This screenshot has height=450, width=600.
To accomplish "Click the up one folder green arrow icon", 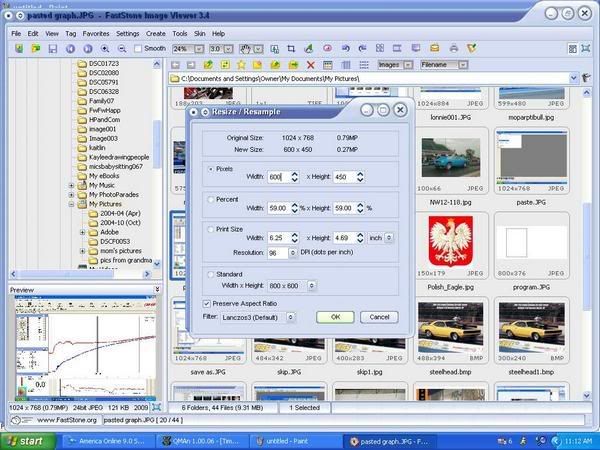I will tap(208, 65).
